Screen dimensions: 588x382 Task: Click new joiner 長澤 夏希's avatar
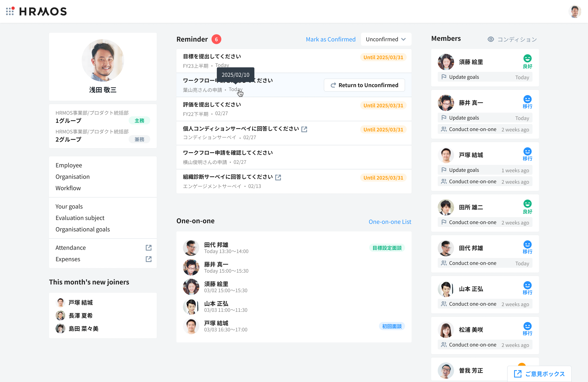[60, 315]
